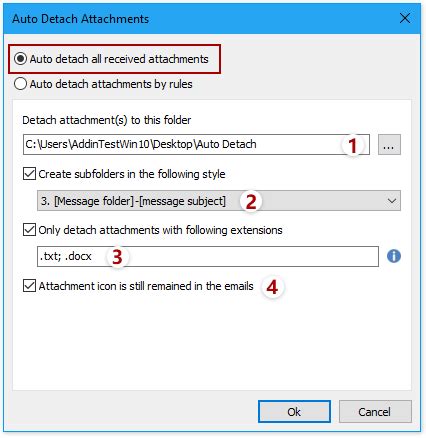Image resolution: width=426 pixels, height=438 pixels.
Task: Open the Message folder-message subject combo box
Action: (219, 201)
